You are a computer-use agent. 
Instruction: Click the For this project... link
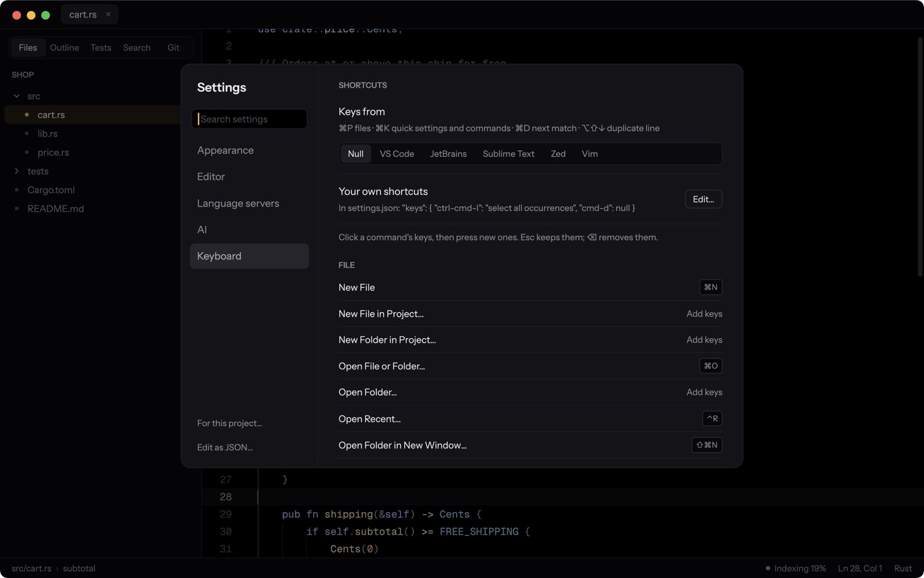[x=229, y=423]
